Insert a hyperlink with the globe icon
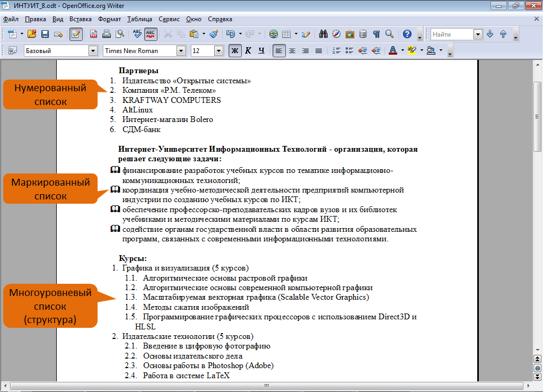Screen dimensions: 543x392 (x=274, y=34)
